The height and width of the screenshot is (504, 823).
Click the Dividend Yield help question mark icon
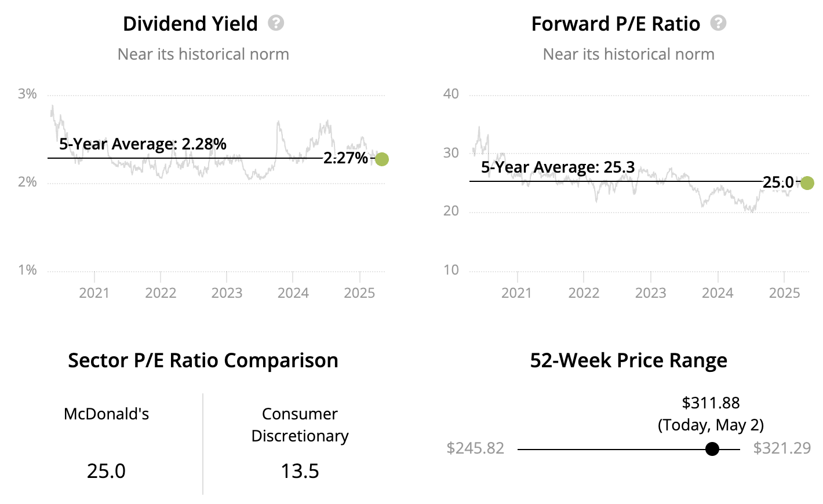click(x=276, y=23)
